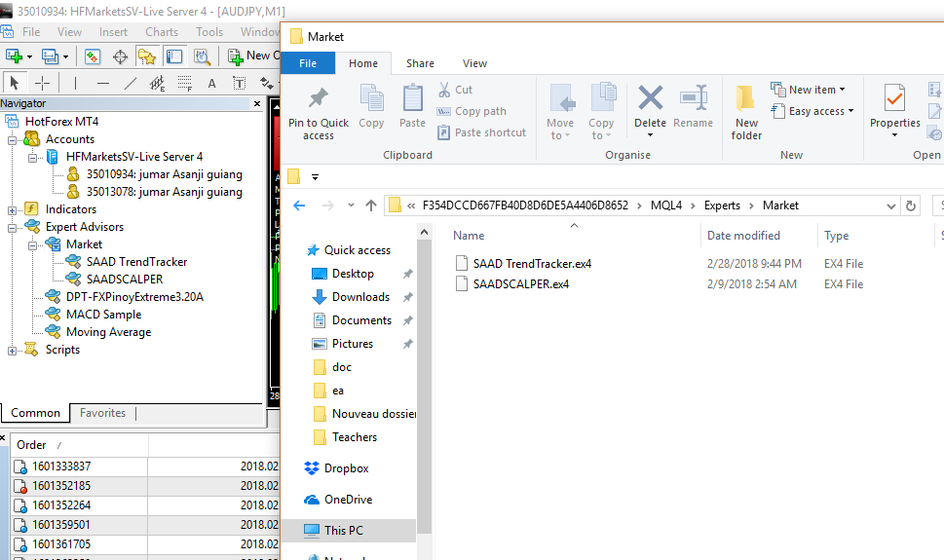
Task: Open the MT4 View menu
Action: [69, 32]
